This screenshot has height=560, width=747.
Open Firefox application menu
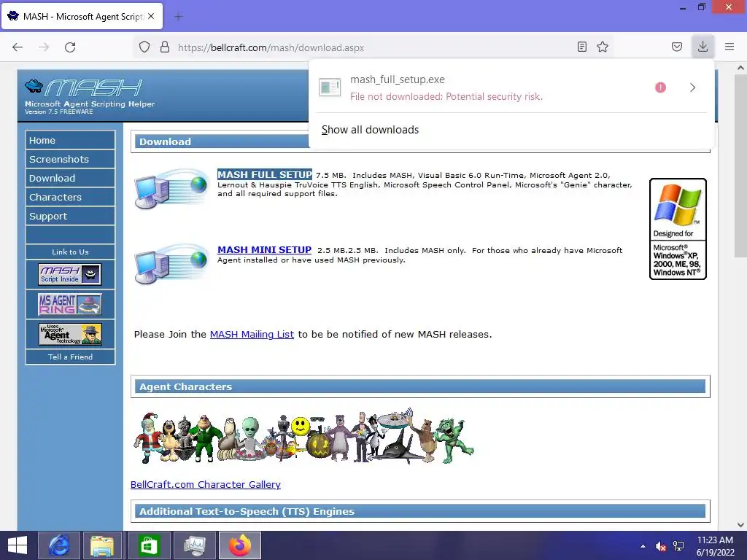click(729, 47)
